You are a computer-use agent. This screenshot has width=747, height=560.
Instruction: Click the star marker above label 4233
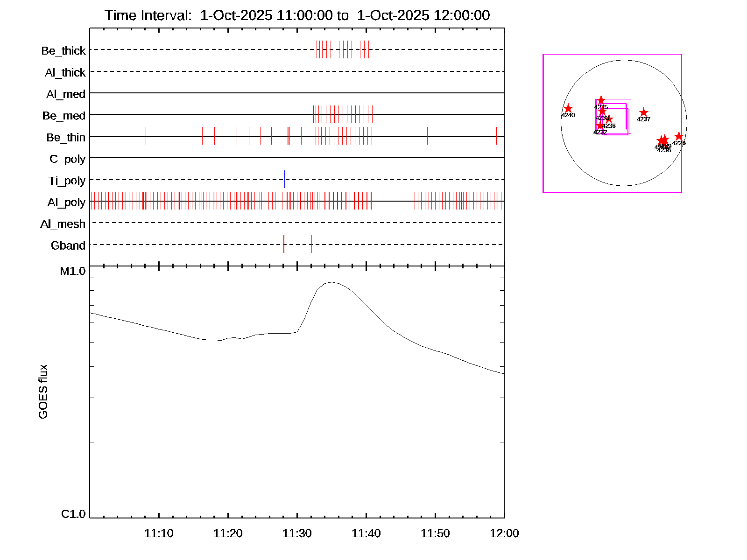602,111
